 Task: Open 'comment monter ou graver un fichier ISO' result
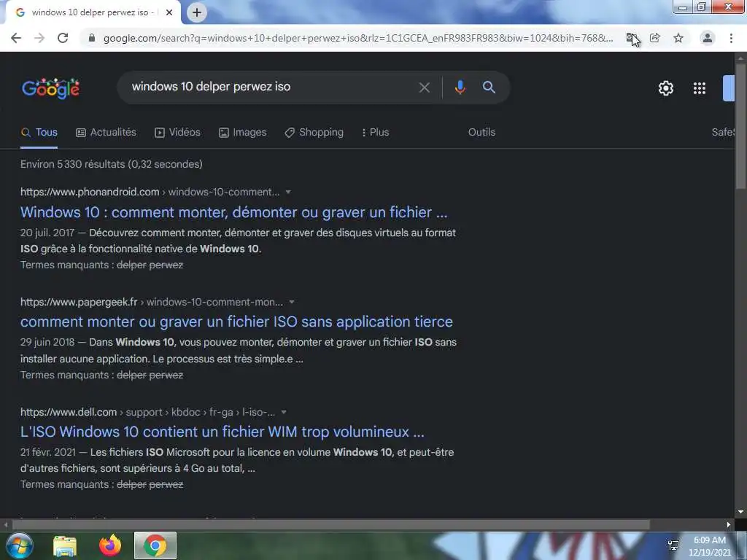(236, 322)
